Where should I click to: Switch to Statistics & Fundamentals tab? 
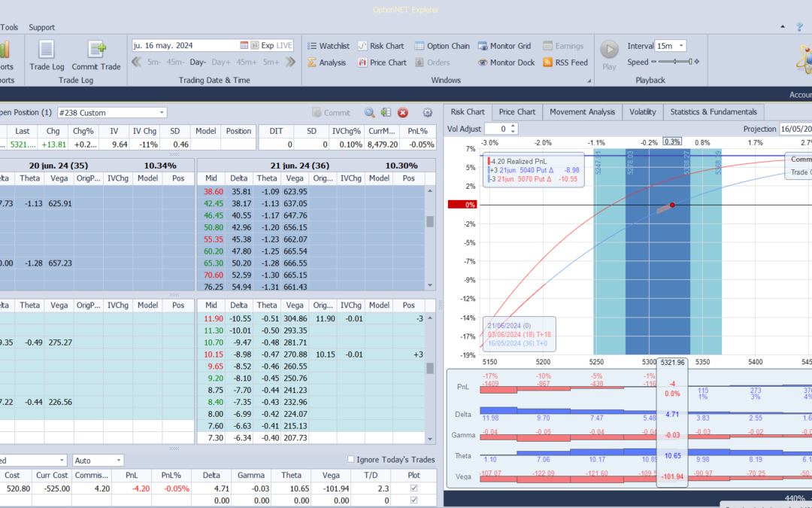(714, 112)
